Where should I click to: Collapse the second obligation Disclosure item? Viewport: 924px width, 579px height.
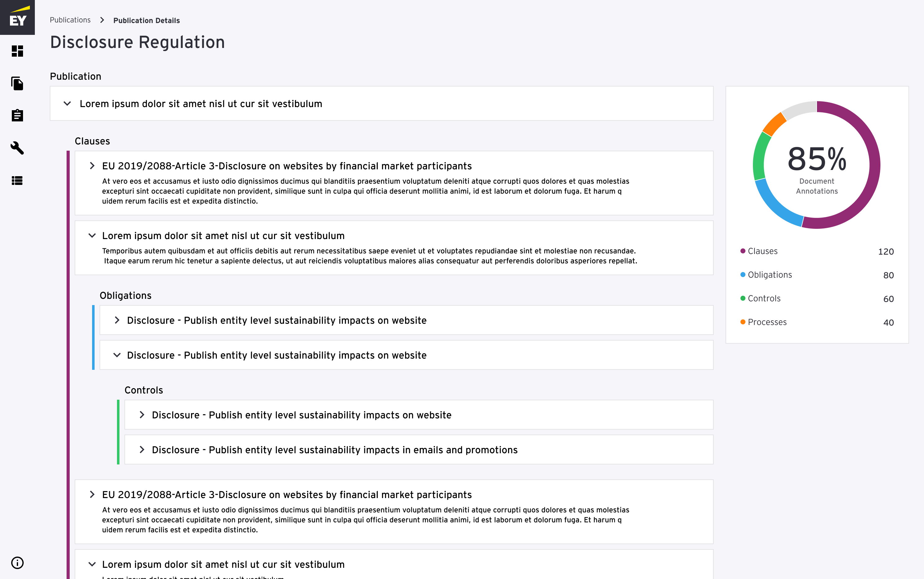117,355
